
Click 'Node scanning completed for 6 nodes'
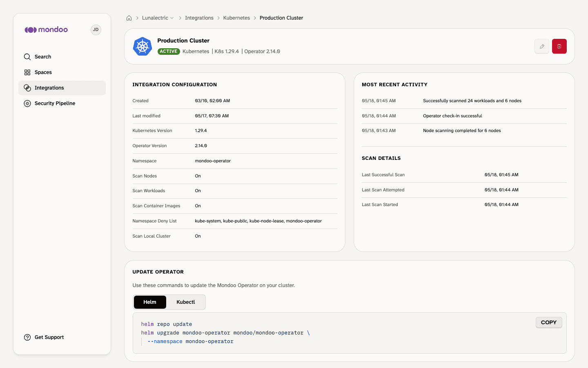pos(462,131)
